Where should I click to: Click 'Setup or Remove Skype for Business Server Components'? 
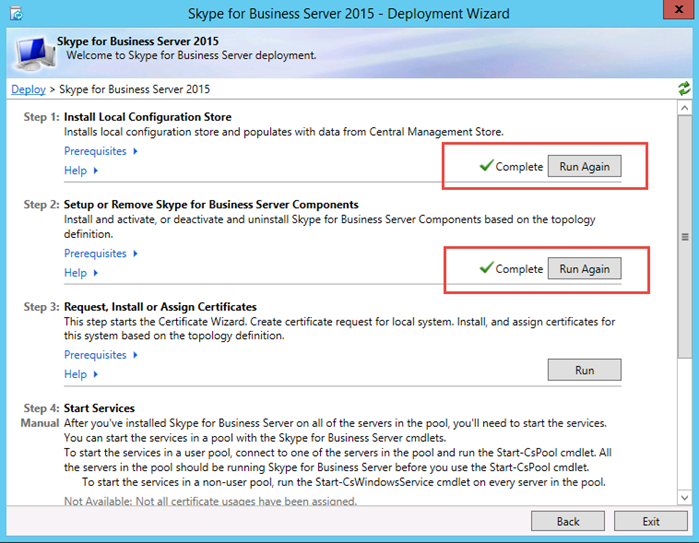pyautogui.click(x=211, y=204)
